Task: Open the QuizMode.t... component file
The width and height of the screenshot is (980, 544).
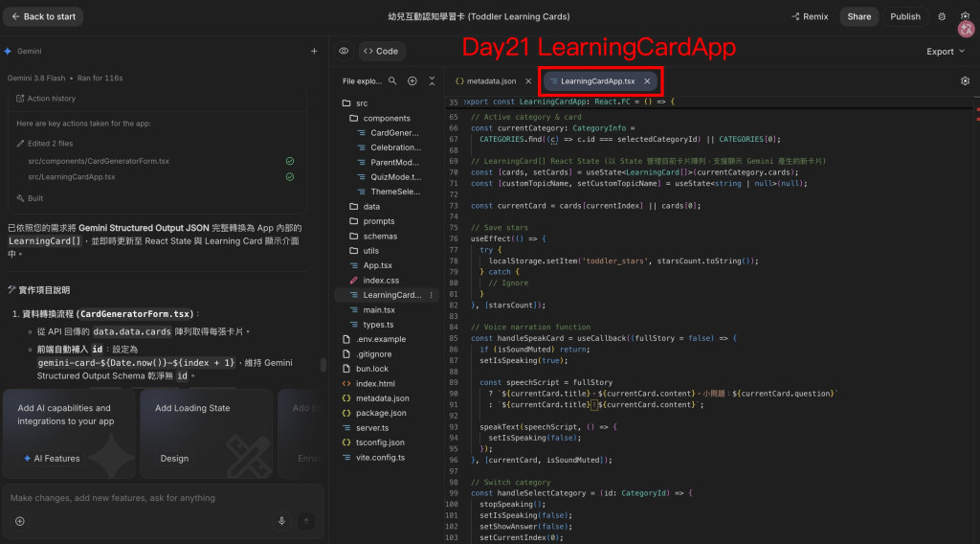Action: coord(388,177)
